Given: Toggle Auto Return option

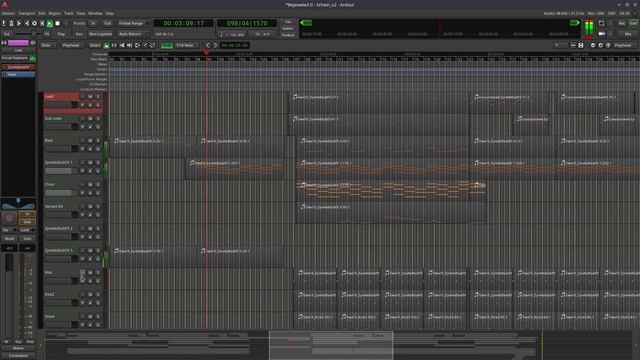Looking at the screenshot, I should pyautogui.click(x=133, y=34).
